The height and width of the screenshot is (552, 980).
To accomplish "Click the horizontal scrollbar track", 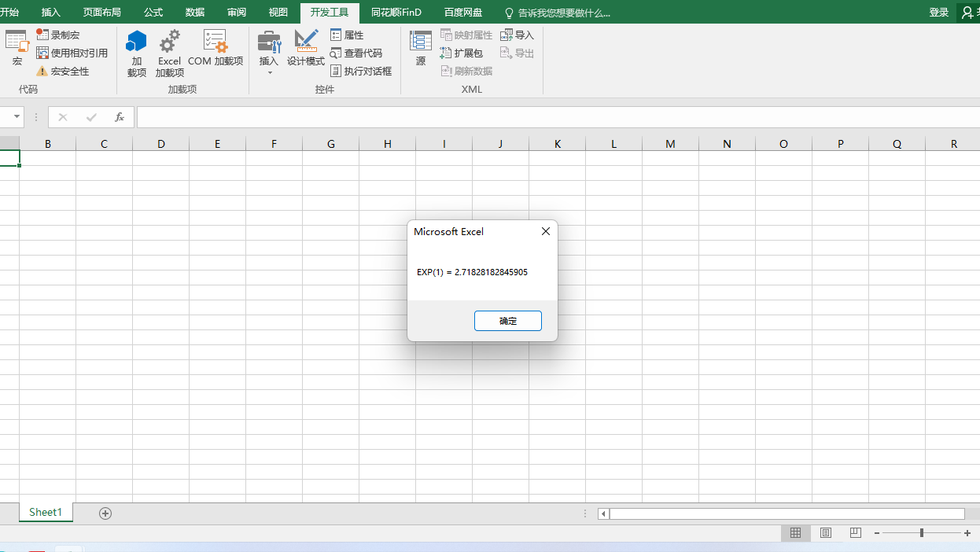I will (x=787, y=513).
